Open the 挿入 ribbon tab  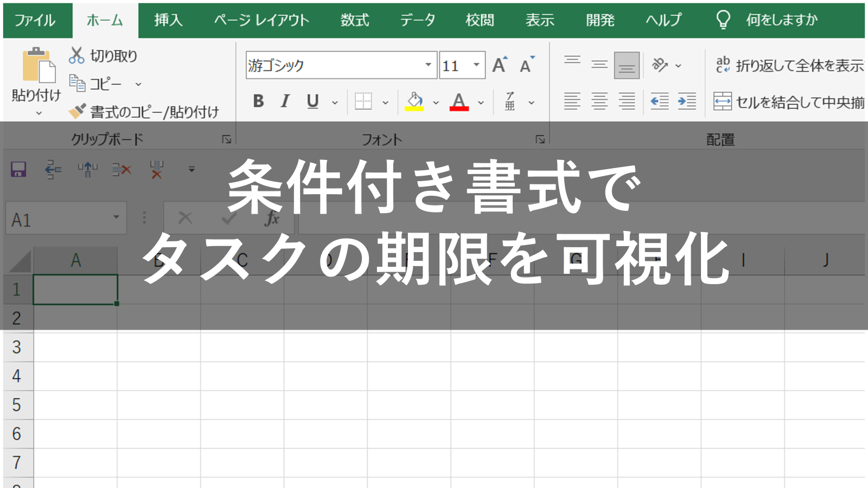(168, 21)
